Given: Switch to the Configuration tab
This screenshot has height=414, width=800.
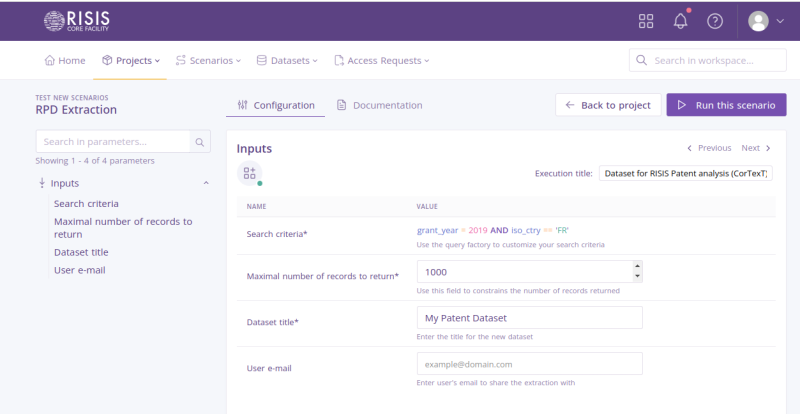Looking at the screenshot, I should click(276, 106).
